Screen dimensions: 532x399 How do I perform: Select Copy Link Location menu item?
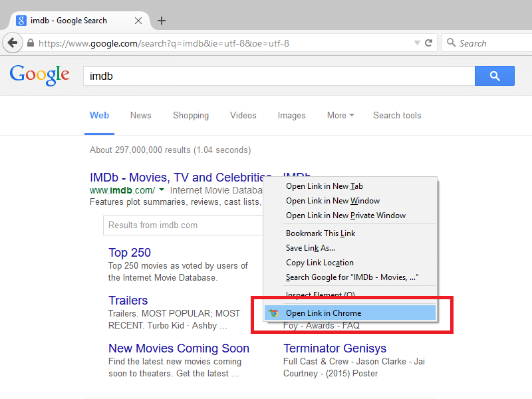pos(350,263)
